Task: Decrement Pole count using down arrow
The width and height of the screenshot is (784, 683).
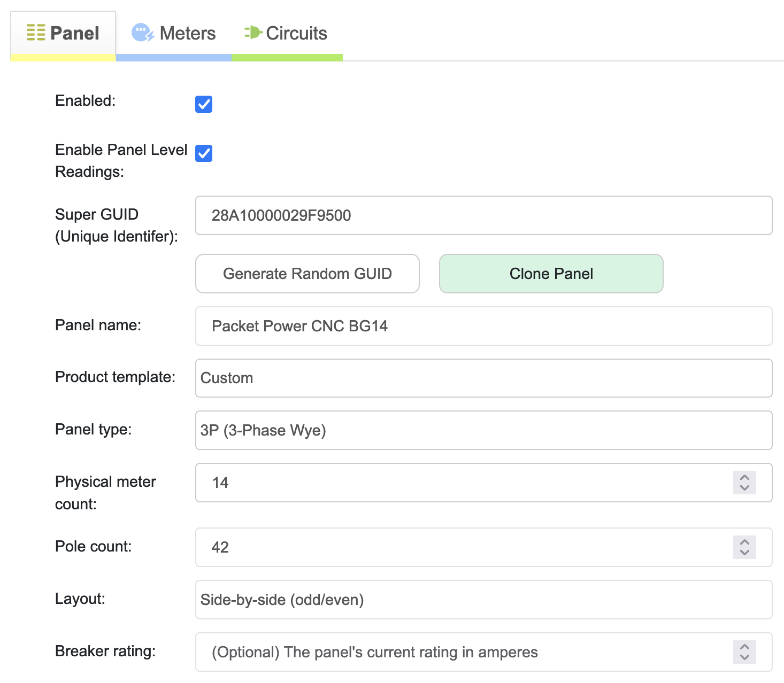Action: click(x=744, y=553)
